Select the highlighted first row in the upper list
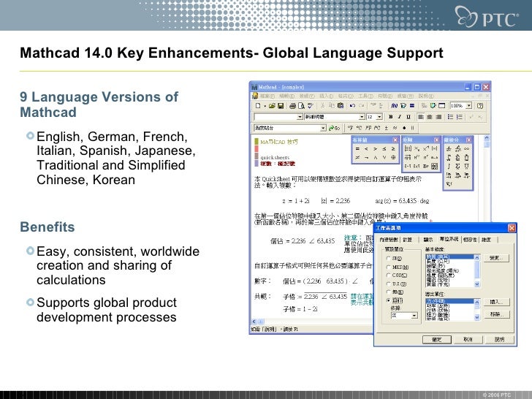This screenshot has width=532, height=399. coord(449,256)
